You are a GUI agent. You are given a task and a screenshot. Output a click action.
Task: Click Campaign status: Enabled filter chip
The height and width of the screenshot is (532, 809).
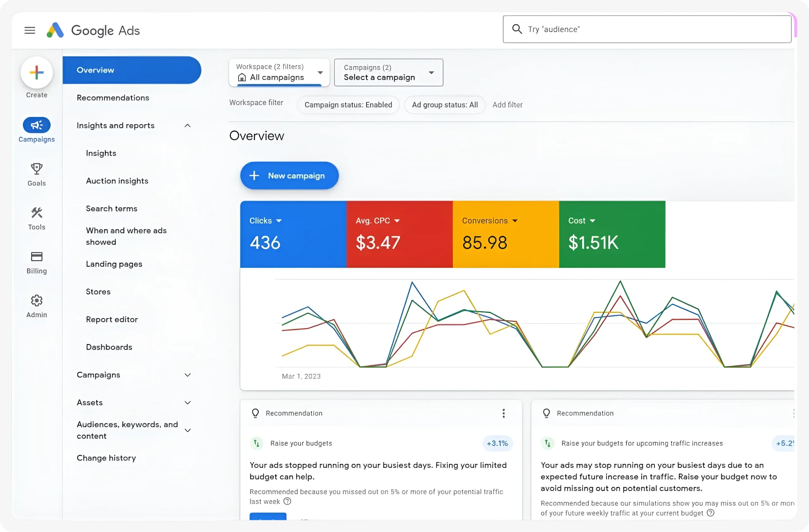click(x=348, y=105)
